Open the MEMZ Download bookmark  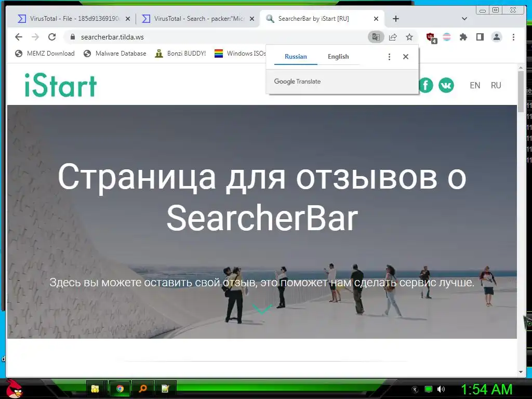point(45,54)
